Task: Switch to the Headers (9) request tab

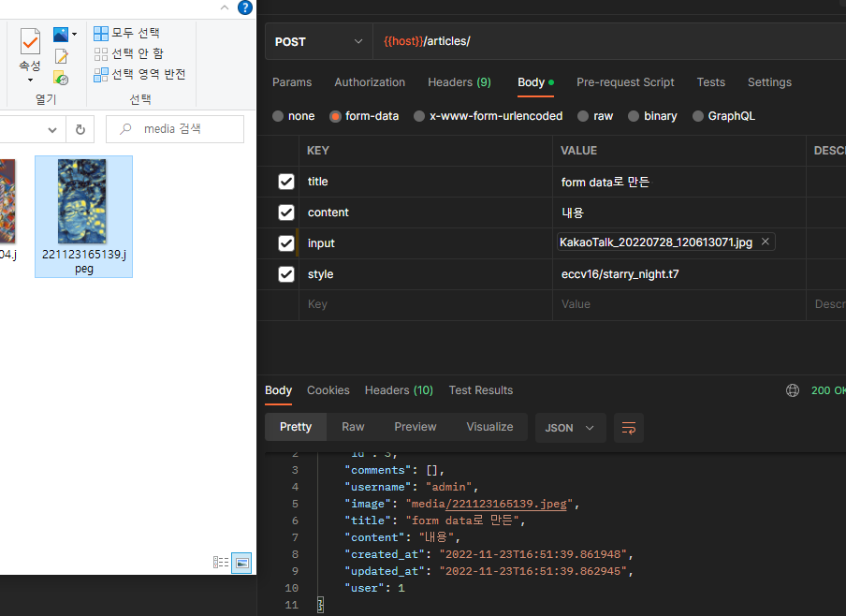Action: (459, 82)
